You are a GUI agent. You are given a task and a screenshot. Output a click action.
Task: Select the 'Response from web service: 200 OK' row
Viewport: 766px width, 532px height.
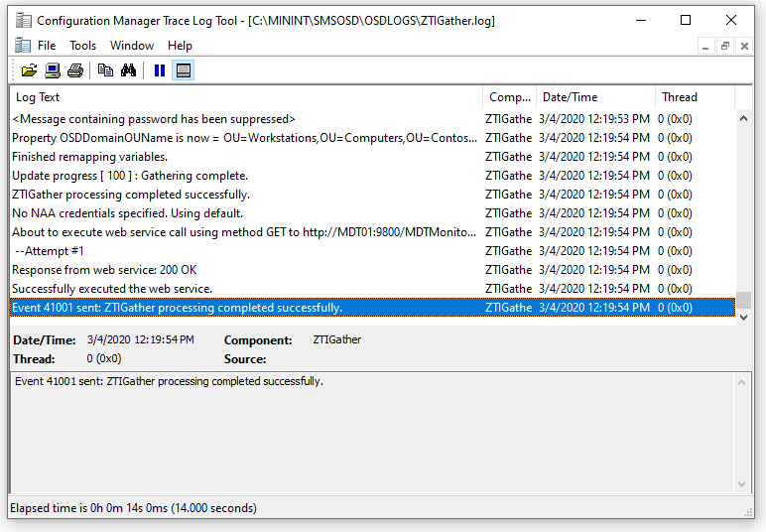coord(104,270)
